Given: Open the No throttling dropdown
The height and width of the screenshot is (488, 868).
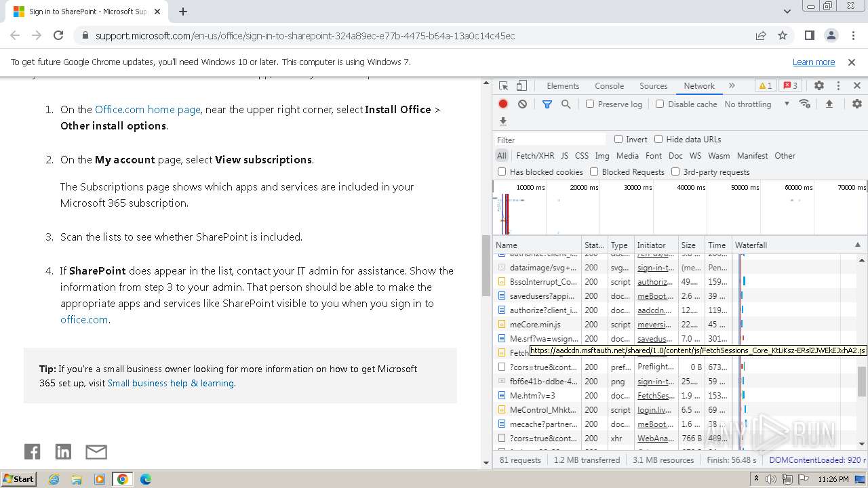Looking at the screenshot, I should (757, 104).
